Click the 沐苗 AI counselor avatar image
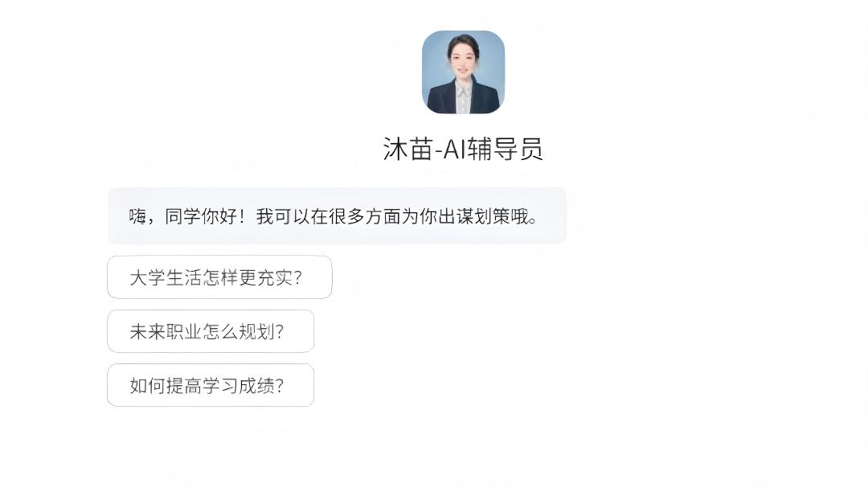The image size is (868, 488). 464,72
